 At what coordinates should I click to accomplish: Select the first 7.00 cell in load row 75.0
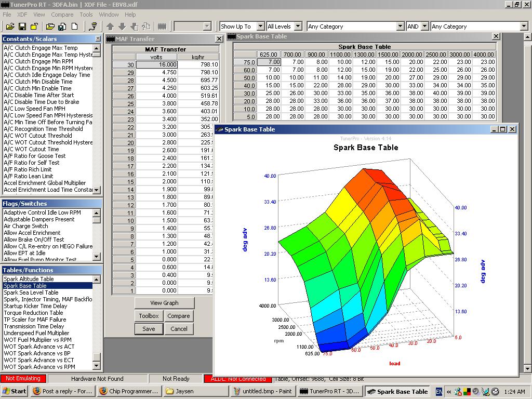(269, 62)
